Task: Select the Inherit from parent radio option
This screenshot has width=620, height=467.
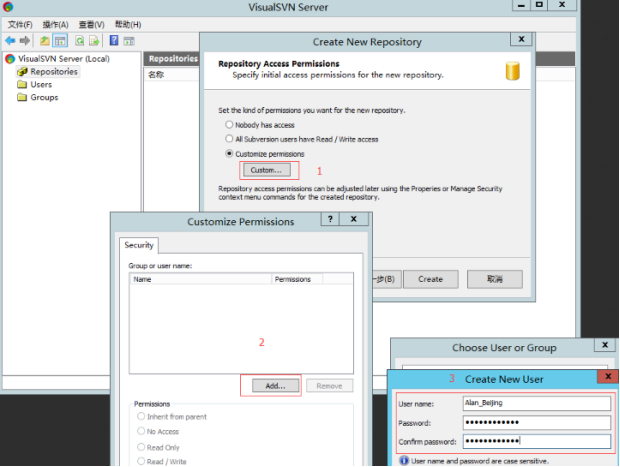Action: 141,416
